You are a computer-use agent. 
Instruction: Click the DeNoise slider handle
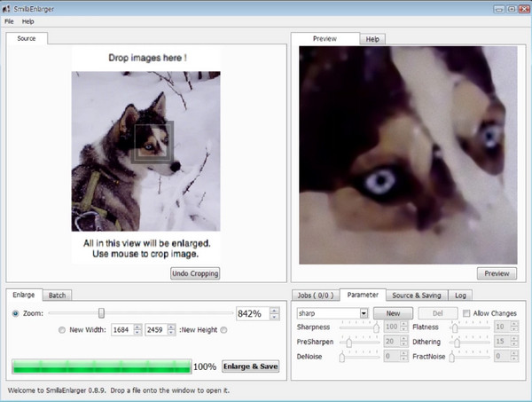tap(342, 357)
